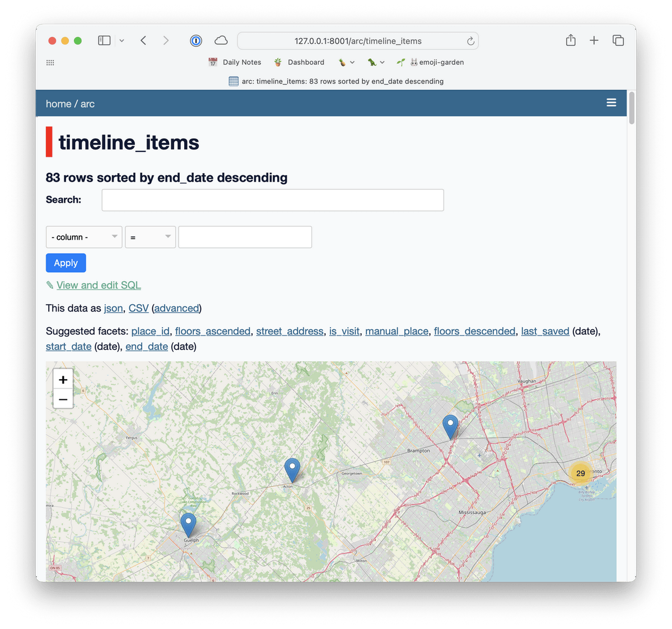Open the column filter dropdown
Viewport: 672px width, 629px height.
click(84, 237)
